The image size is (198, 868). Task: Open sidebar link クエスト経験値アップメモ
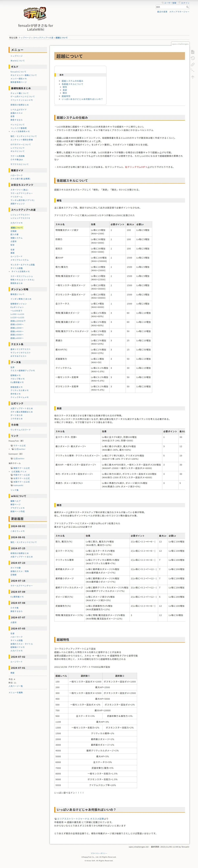pos(23,370)
